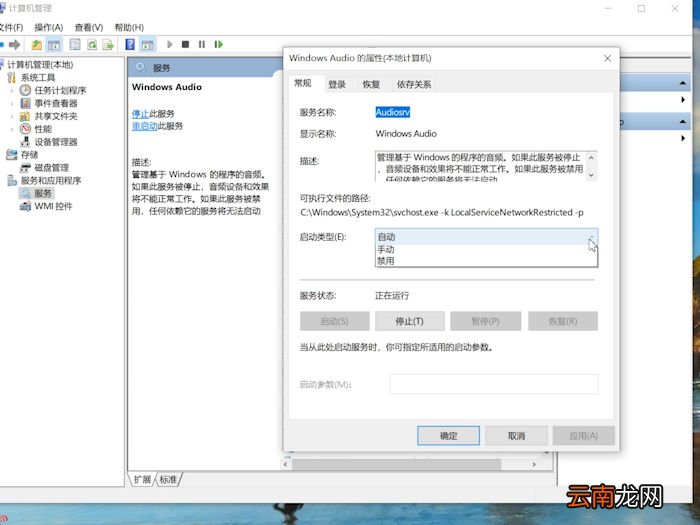
Task: Click the Audiosrv service name field
Action: point(392,112)
